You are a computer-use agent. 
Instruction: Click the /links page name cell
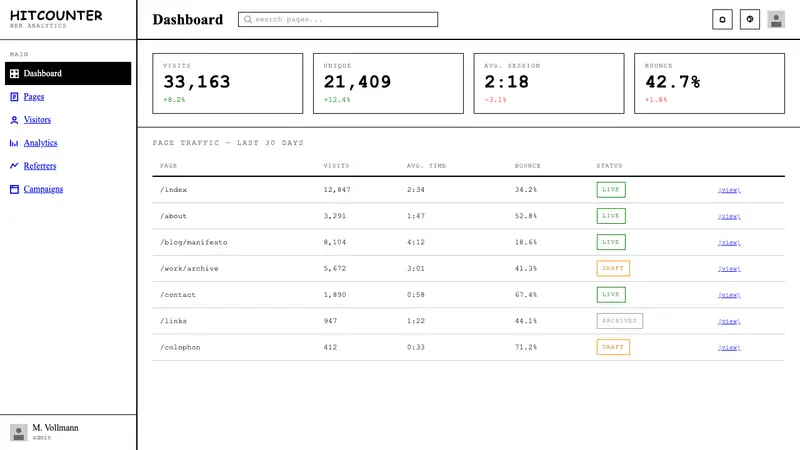(x=174, y=321)
